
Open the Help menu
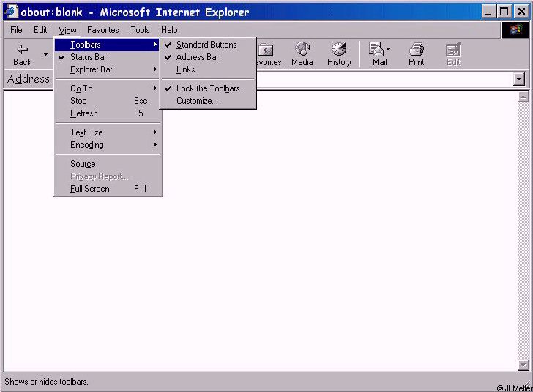[169, 30]
